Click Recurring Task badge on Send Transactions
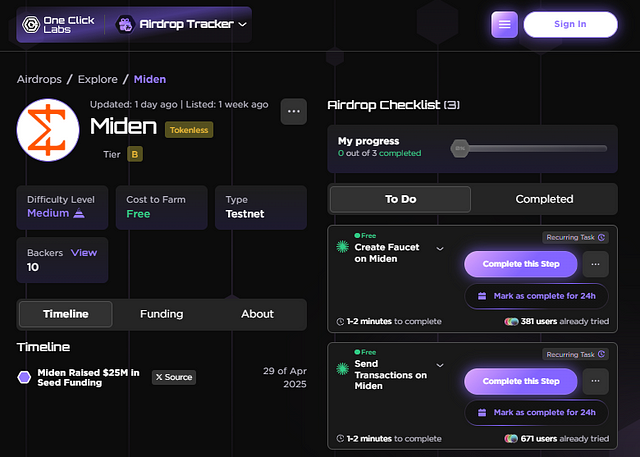 (x=576, y=354)
